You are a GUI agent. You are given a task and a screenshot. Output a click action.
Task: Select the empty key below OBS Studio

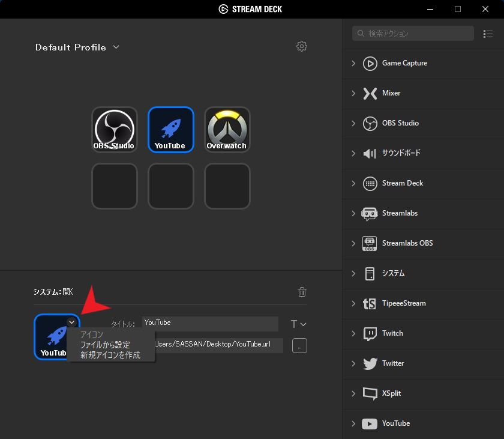point(115,186)
